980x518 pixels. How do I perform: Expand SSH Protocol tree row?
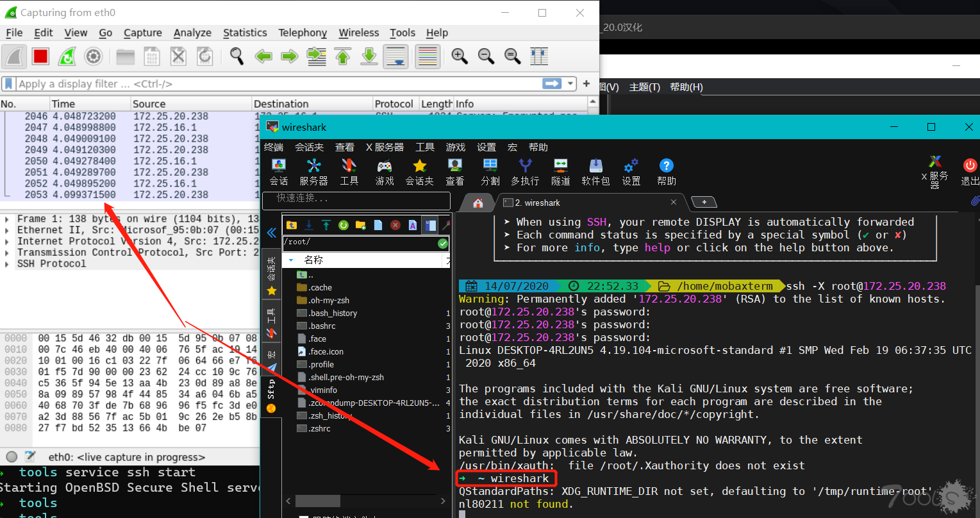(x=6, y=263)
